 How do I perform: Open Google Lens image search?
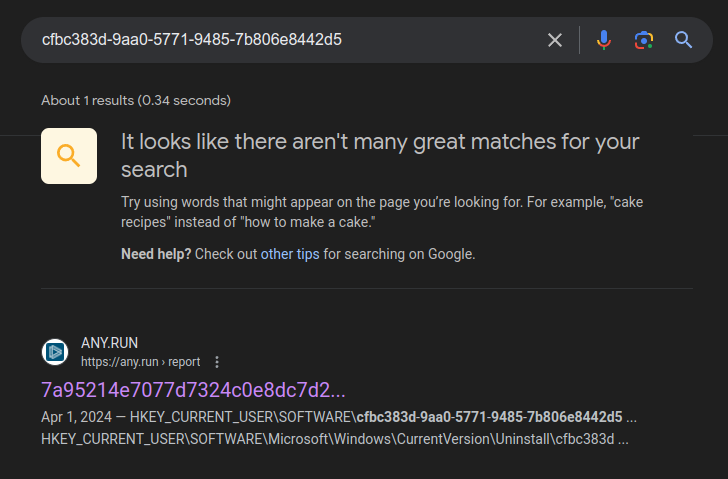pos(643,40)
